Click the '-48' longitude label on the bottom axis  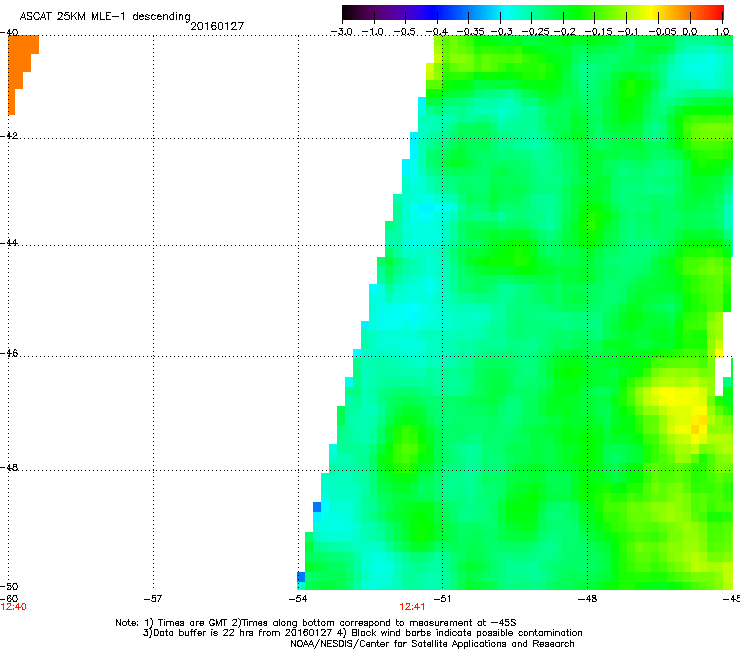588,599
